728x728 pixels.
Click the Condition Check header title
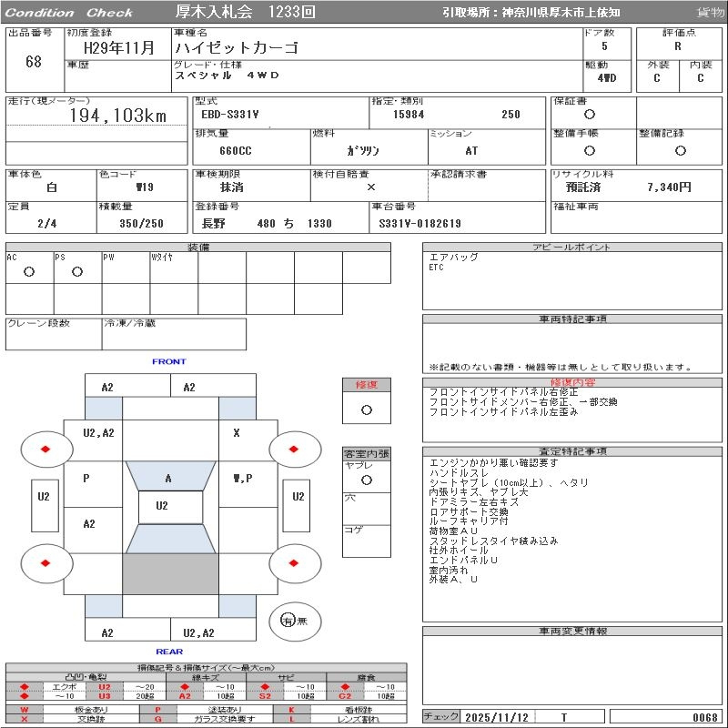[x=69, y=13]
